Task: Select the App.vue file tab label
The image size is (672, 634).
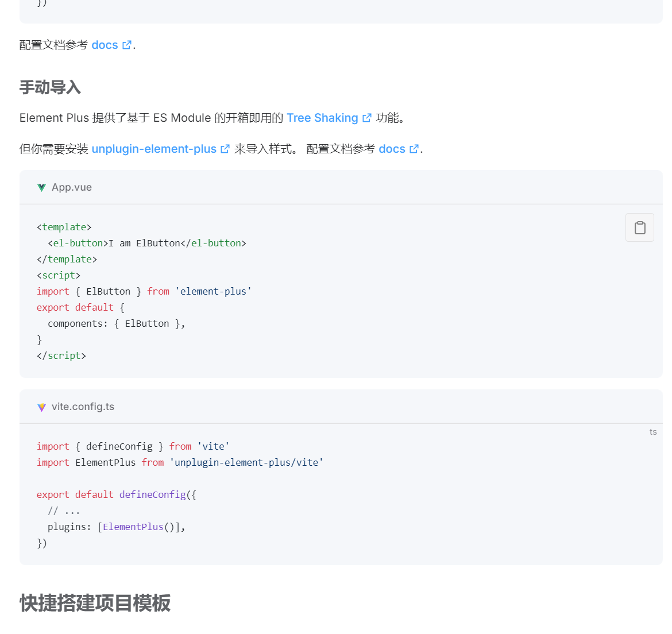Action: [72, 187]
